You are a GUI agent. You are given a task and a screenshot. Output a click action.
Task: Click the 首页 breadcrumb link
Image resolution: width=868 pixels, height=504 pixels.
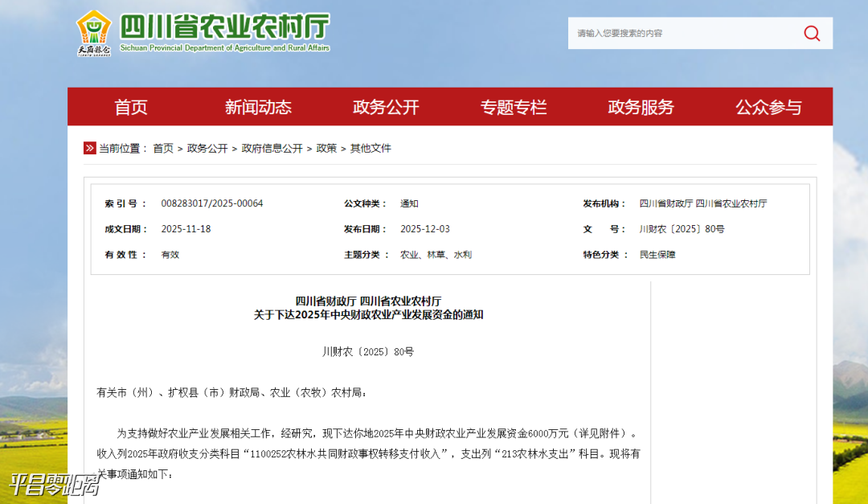[163, 148]
